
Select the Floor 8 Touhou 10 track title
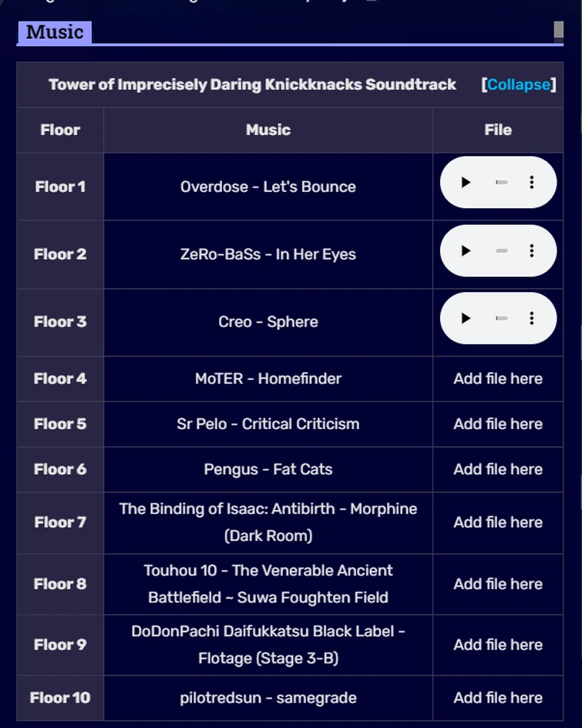tap(267, 584)
